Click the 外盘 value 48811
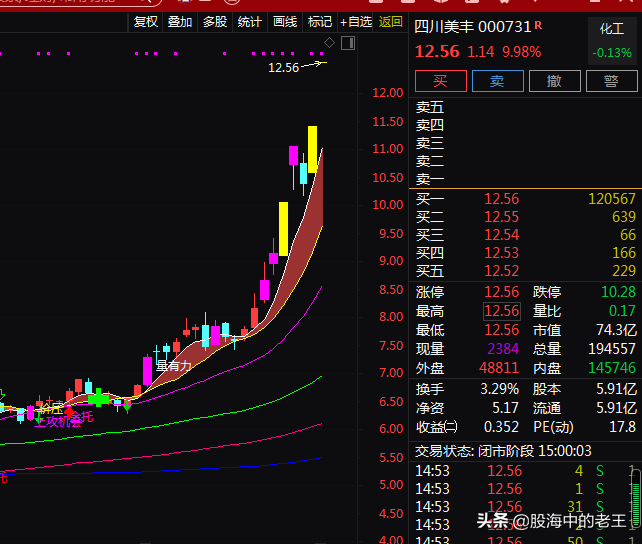Screen dimensions: 642x544 (499, 368)
